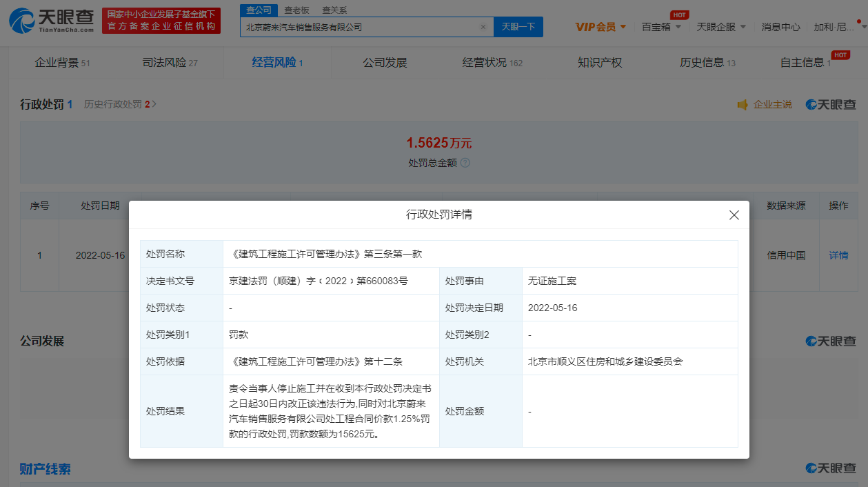Screen dimensions: 868x487
Task: Click the total penalty amount 1.5625万元
Action: pyautogui.click(x=439, y=143)
